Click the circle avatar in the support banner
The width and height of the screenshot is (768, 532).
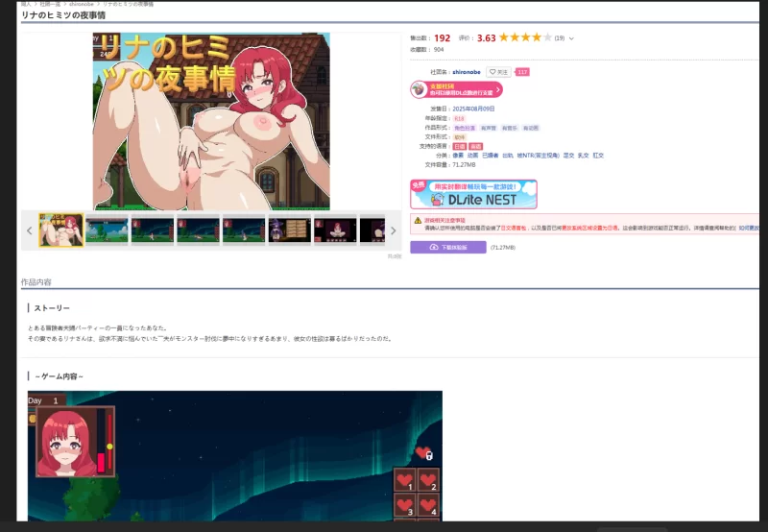[x=419, y=89]
